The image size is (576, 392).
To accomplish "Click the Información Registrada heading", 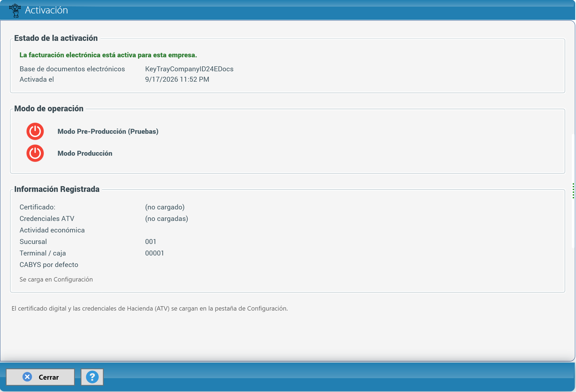I will pyautogui.click(x=57, y=189).
